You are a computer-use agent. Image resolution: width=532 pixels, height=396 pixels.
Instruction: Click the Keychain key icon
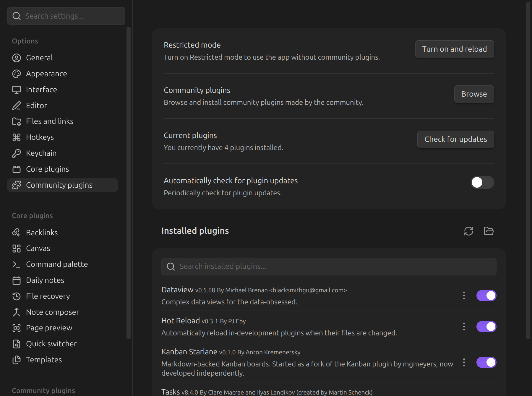(17, 153)
